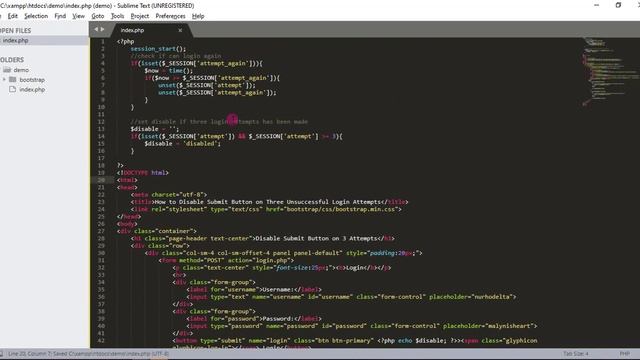Restore down the Sublime Text window

618,5
